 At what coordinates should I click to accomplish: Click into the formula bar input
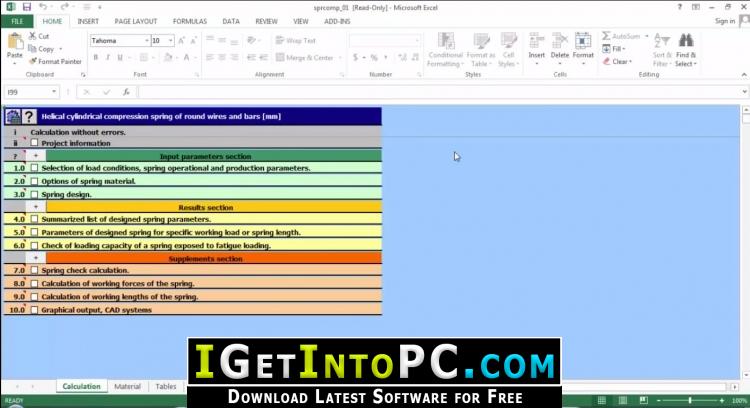439,92
